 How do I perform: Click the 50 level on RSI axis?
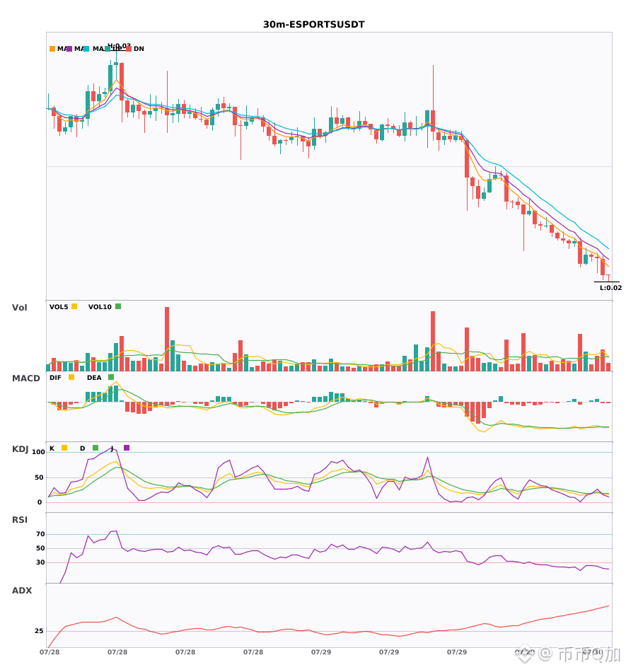pos(40,548)
